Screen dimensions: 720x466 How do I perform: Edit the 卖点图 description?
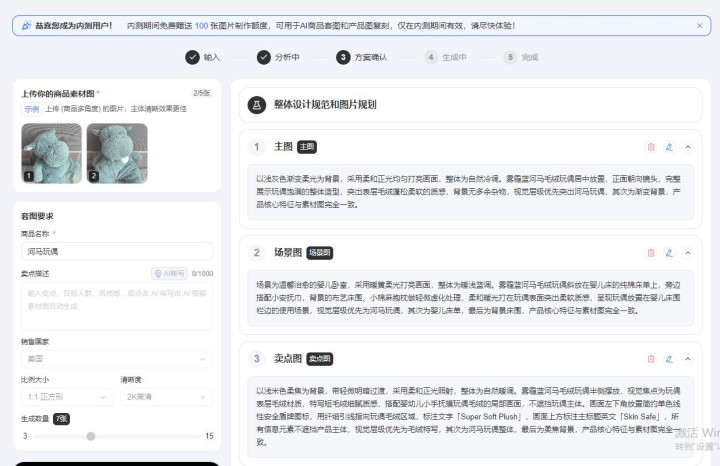point(669,358)
